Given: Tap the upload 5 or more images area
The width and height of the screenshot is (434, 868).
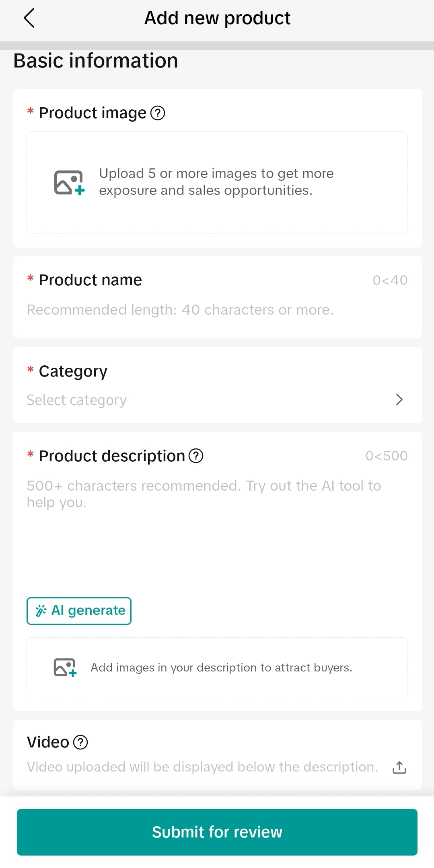Looking at the screenshot, I should coord(216,182).
